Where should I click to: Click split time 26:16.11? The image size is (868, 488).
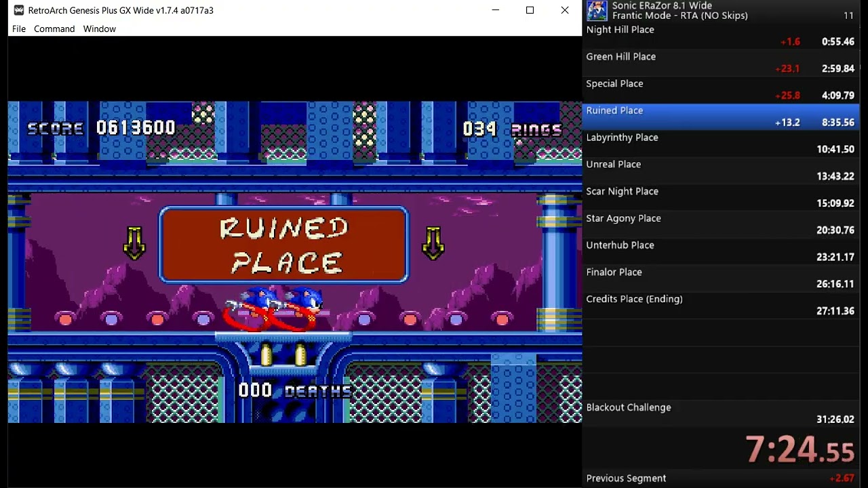tap(835, 284)
